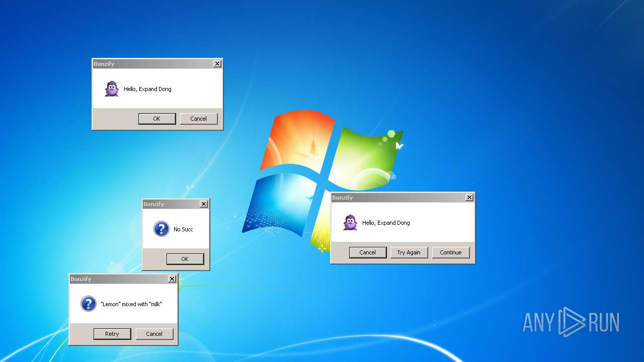Click the Try Again button
The width and height of the screenshot is (644, 362).
click(409, 252)
